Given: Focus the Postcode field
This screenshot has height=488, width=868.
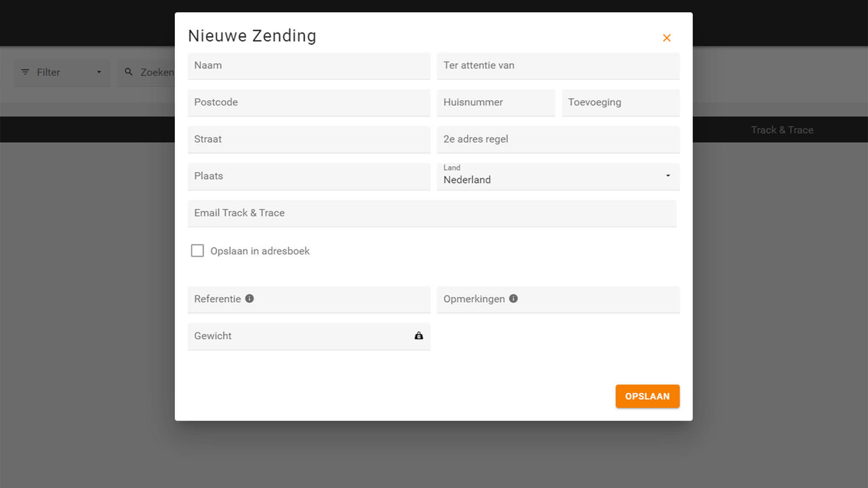Looking at the screenshot, I should click(309, 102).
